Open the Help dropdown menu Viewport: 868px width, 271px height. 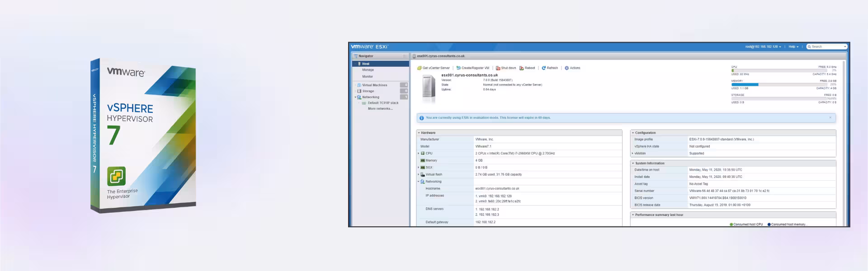(x=794, y=47)
